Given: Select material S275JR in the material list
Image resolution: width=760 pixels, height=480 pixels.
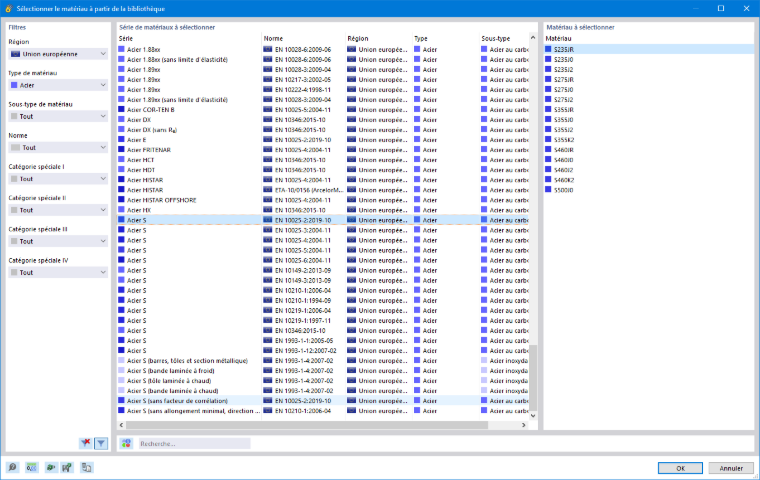Looking at the screenshot, I should click(x=649, y=80).
